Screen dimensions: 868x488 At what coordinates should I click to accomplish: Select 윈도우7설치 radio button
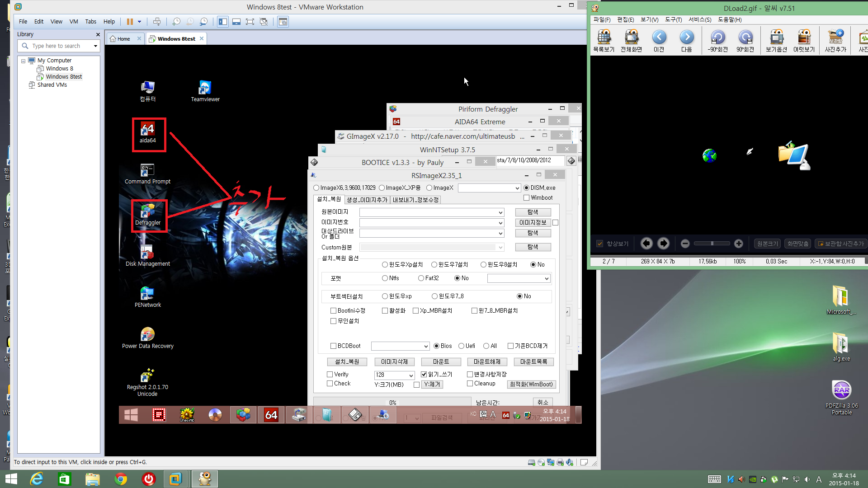[x=434, y=265]
